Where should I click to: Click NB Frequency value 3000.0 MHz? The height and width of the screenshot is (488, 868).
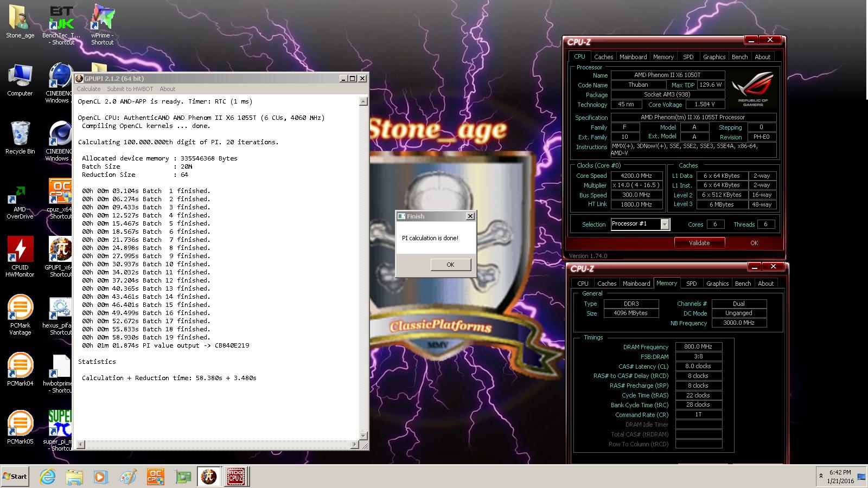click(739, 323)
